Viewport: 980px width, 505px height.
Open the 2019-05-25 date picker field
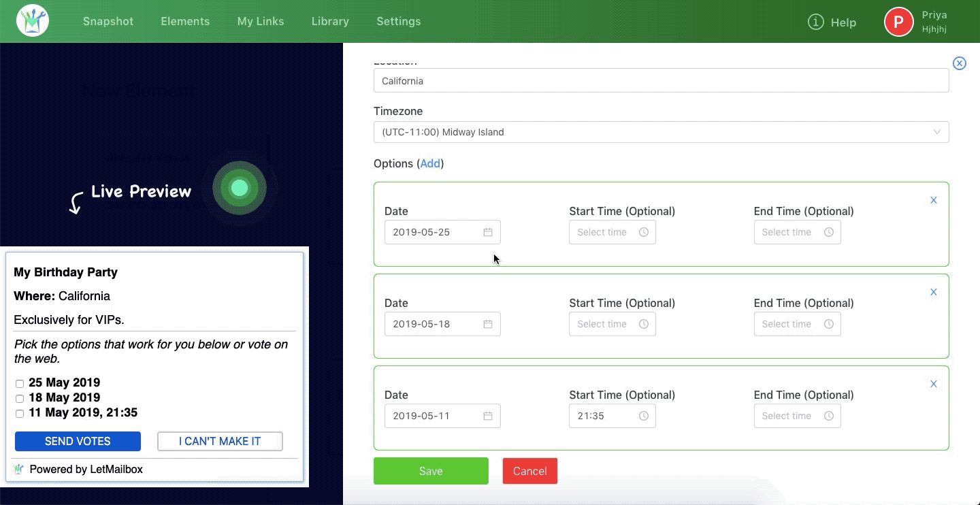tap(442, 232)
